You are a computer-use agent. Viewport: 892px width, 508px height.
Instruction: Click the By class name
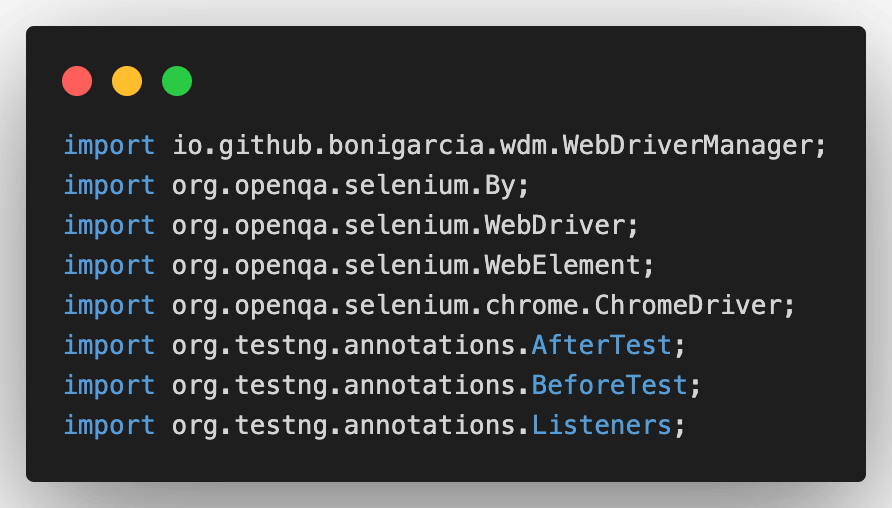(500, 185)
